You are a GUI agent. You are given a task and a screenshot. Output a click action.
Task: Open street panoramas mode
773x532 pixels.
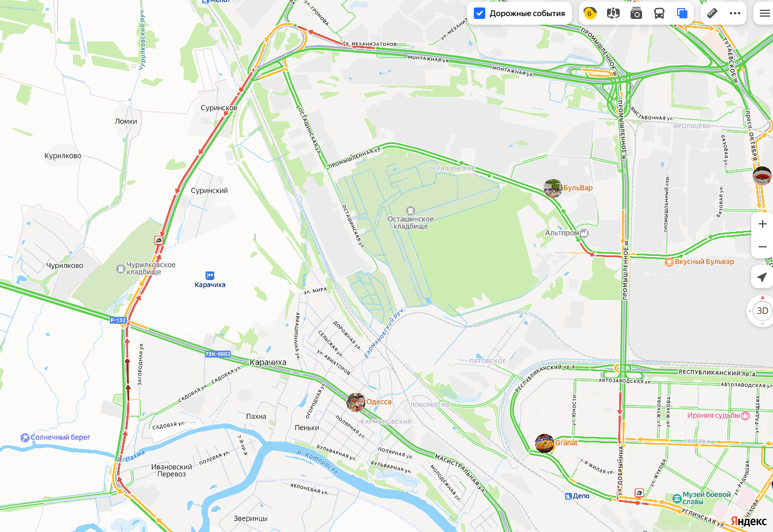tap(613, 13)
